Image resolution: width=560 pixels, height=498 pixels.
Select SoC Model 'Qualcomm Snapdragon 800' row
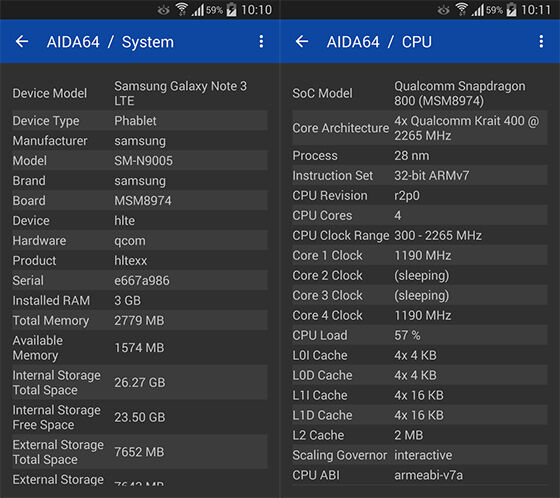coord(420,93)
